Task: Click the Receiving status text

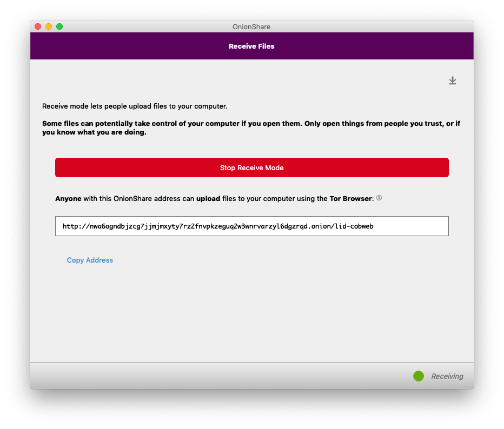Action: 447,376
